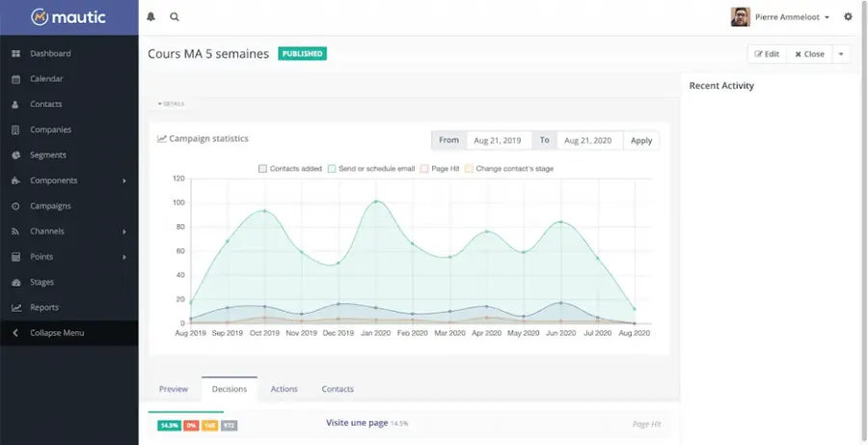Go to Calendar in sidebar
This screenshot has width=868, height=445.
[x=46, y=79]
